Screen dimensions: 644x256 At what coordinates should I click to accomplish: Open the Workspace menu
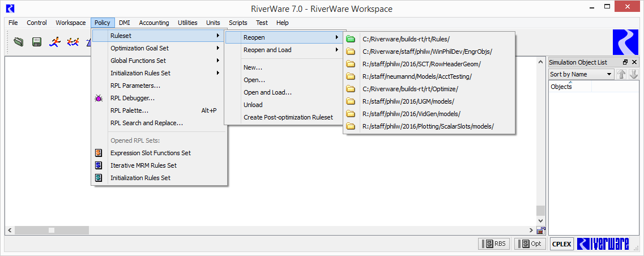pos(71,23)
